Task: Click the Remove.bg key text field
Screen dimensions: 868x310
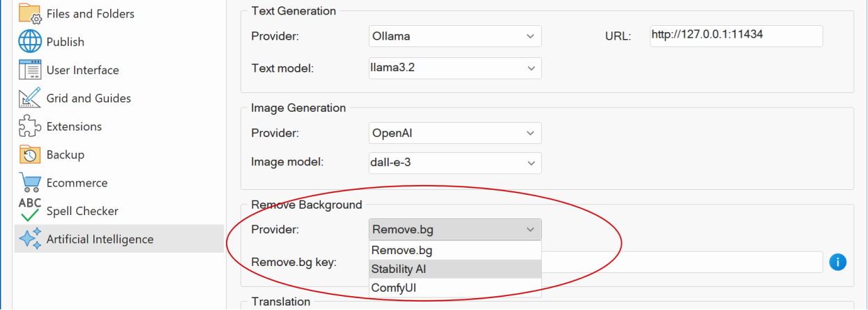Action: [x=682, y=262]
